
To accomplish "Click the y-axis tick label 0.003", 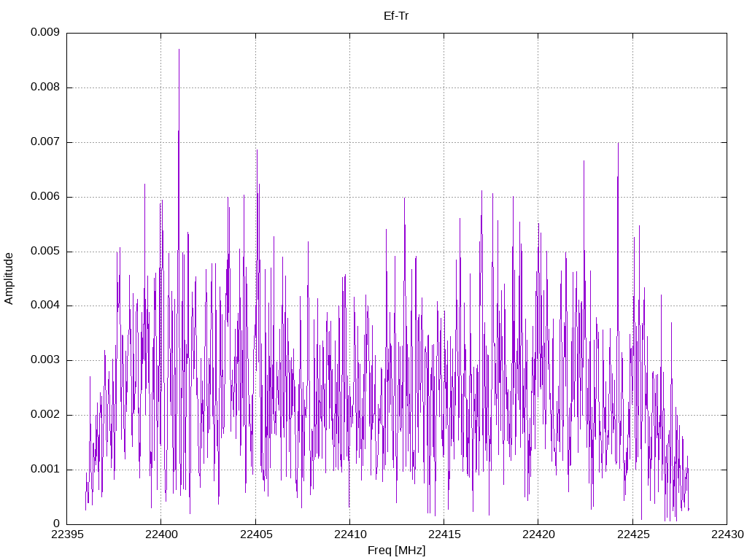I will (x=45, y=360).
